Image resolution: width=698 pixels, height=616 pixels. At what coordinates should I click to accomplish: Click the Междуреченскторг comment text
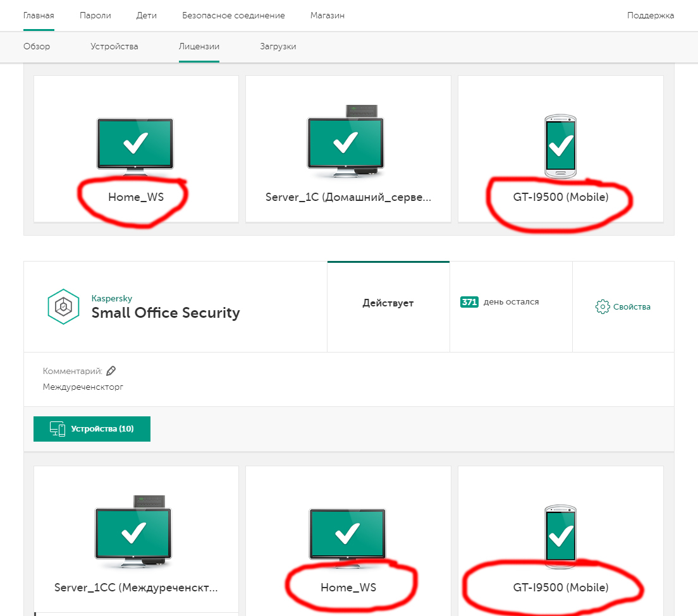[83, 387]
